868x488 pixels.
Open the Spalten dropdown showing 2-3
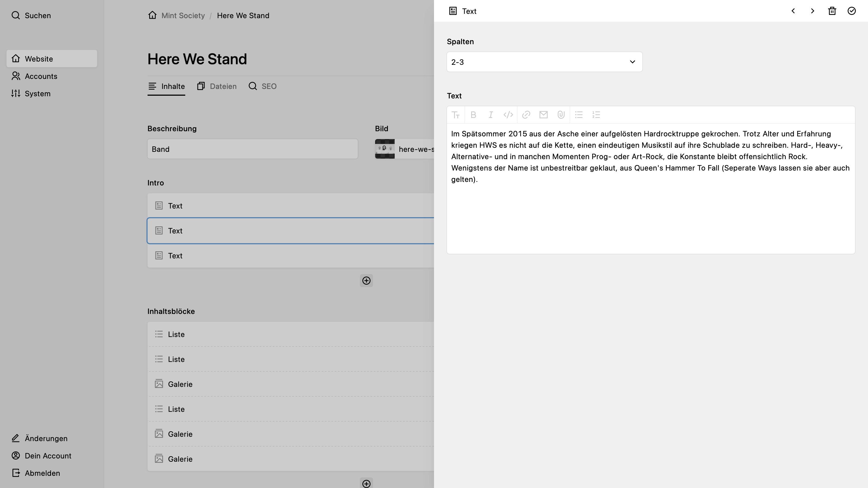[x=544, y=62]
